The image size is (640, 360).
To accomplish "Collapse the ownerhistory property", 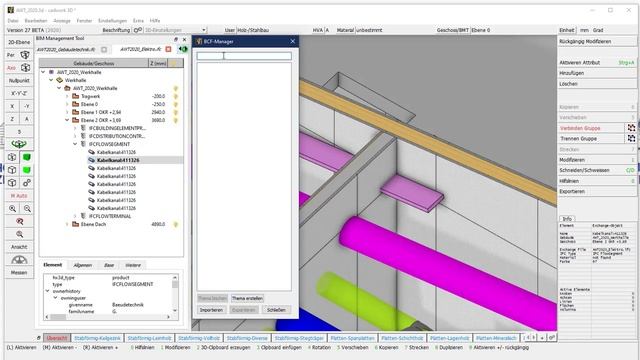I will coord(48,291).
